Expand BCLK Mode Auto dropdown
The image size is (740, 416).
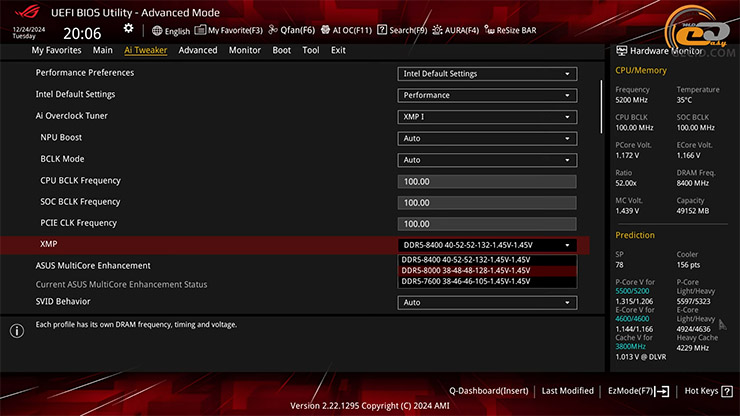tap(487, 160)
